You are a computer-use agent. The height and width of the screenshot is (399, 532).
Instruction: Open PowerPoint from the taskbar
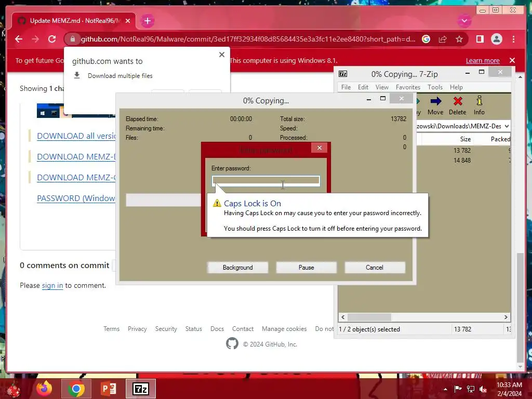(109, 389)
